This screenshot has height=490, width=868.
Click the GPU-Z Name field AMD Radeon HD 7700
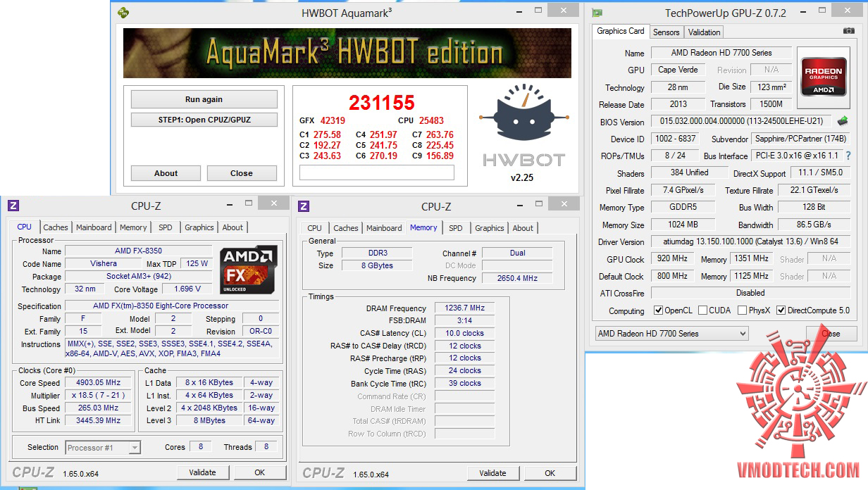(x=721, y=53)
